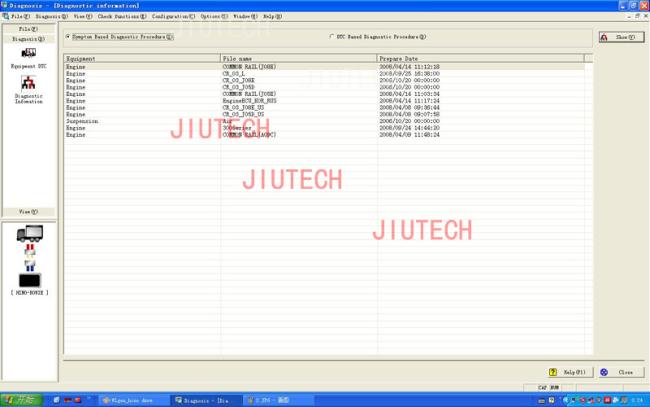650x407 pixels.
Task: Open the Configuration menu
Action: 173,17
